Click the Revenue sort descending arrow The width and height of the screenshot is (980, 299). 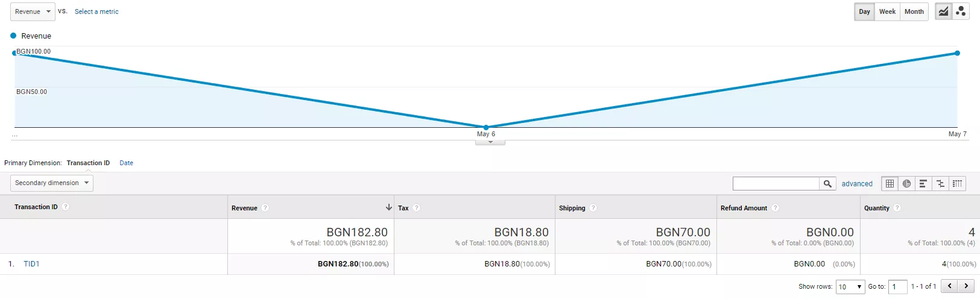(389, 207)
